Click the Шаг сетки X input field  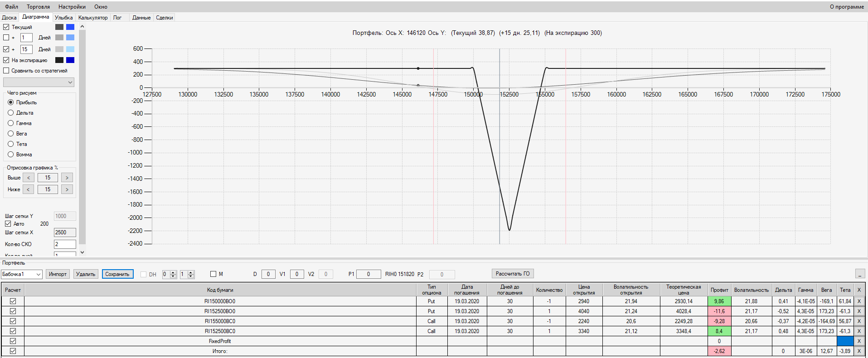point(65,232)
